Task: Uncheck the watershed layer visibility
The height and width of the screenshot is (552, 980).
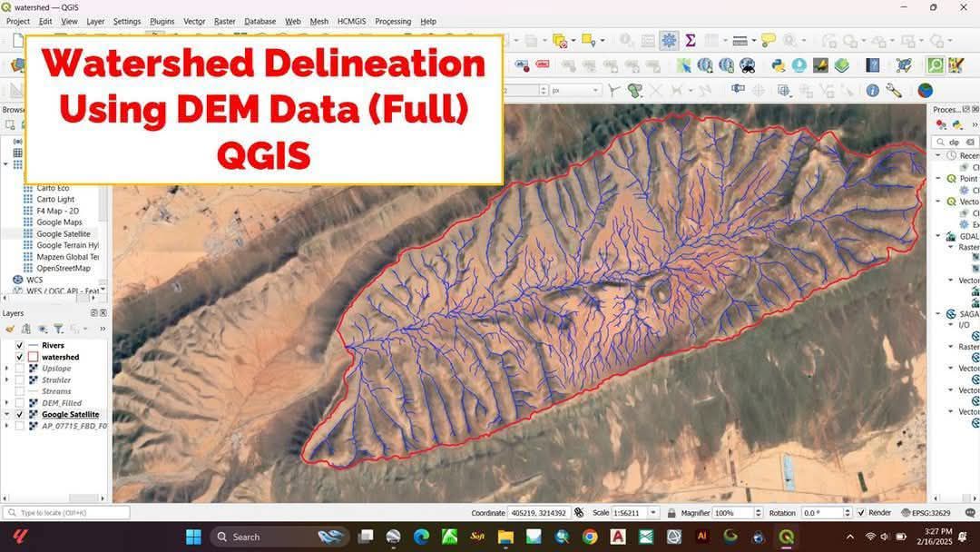Action: 19,357
